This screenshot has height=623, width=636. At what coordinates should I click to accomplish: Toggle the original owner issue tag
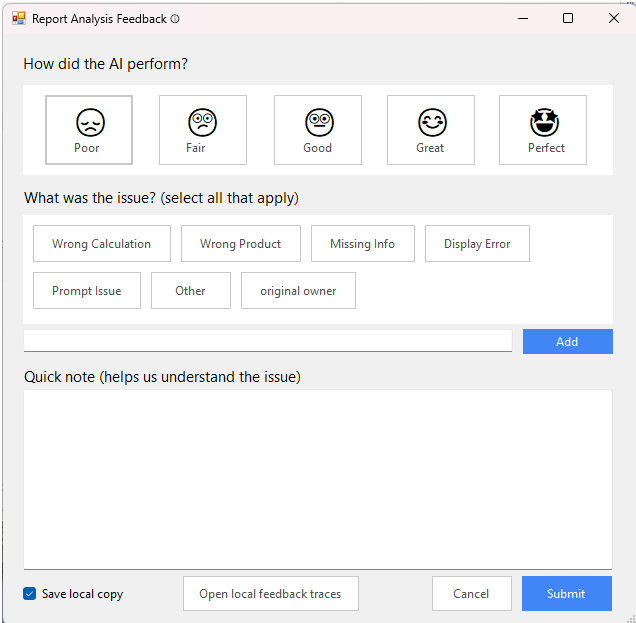298,291
